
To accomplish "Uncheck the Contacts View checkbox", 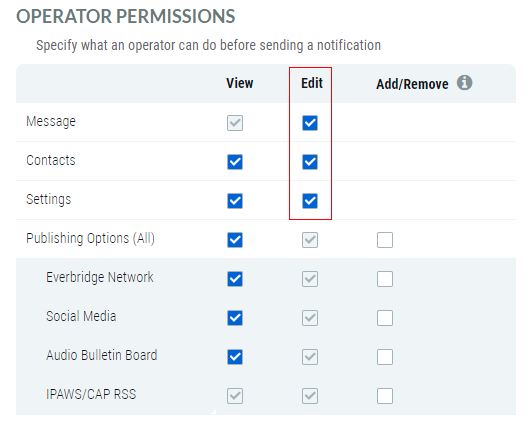I will tap(235, 162).
